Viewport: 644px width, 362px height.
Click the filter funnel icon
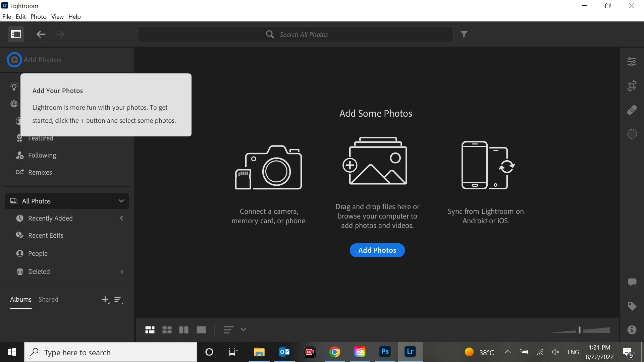coord(464,34)
